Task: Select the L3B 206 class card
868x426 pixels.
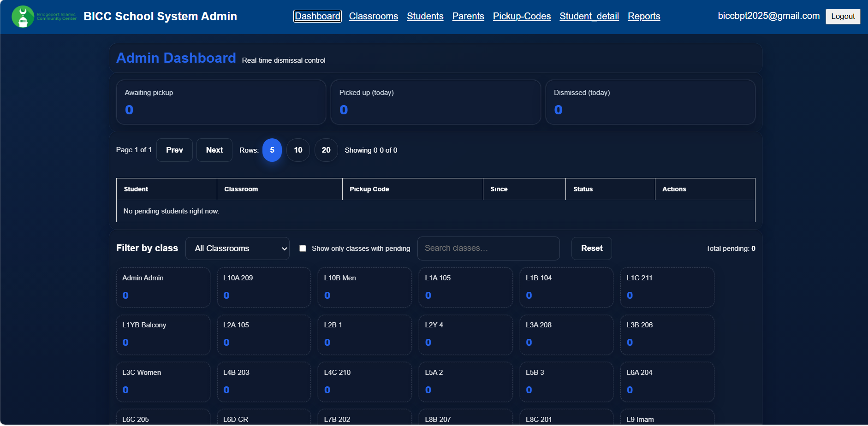Action: (x=667, y=335)
